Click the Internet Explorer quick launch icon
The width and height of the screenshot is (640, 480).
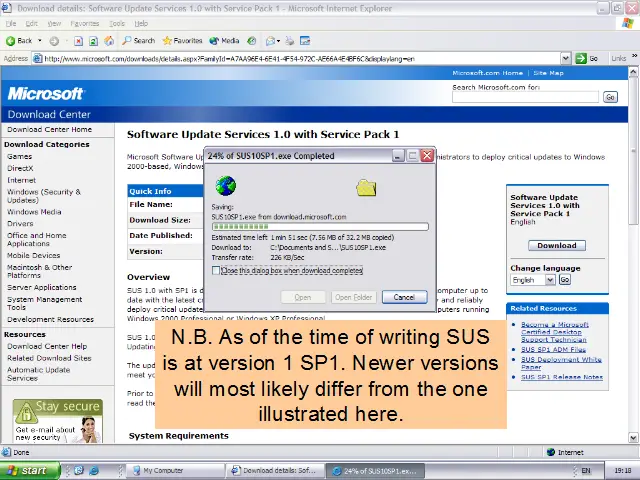93,471
